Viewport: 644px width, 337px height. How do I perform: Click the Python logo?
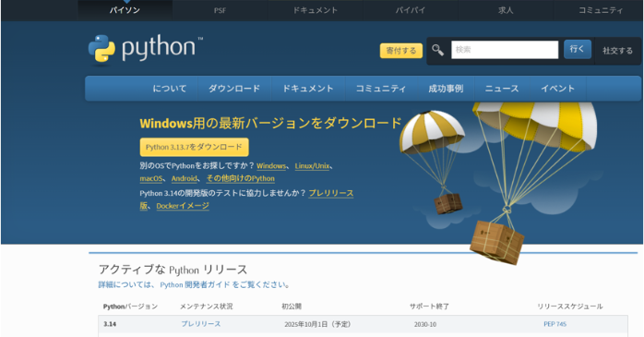point(146,50)
